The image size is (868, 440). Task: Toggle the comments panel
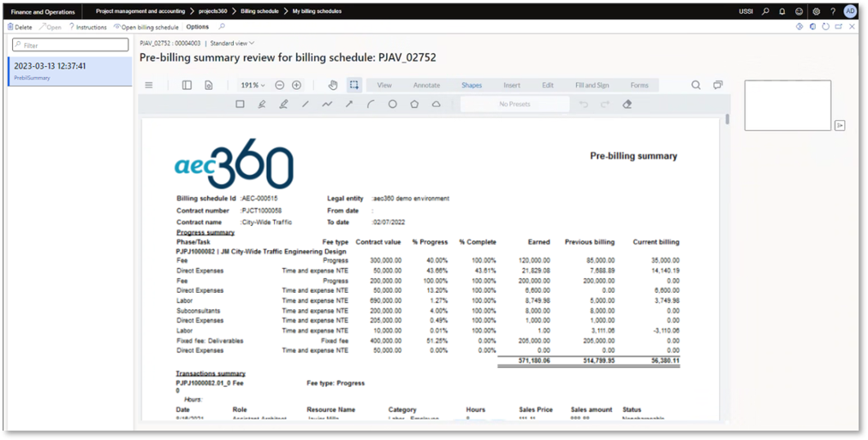coord(717,86)
